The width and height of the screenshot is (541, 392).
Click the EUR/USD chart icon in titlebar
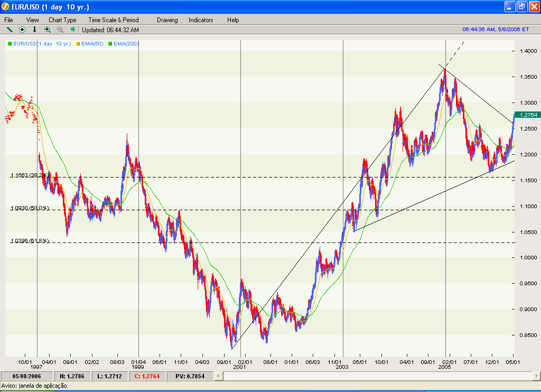tap(5, 6)
